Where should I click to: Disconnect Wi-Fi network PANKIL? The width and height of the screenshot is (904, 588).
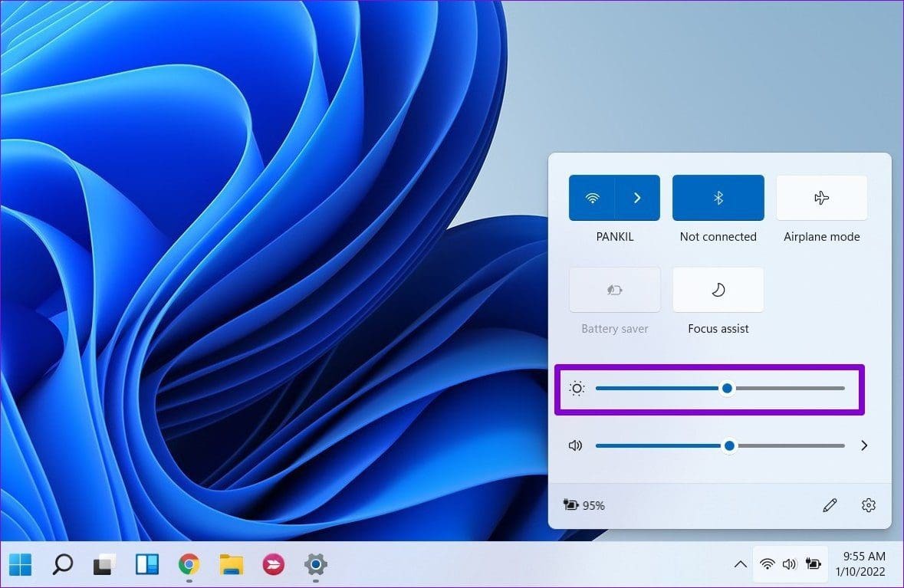click(592, 197)
